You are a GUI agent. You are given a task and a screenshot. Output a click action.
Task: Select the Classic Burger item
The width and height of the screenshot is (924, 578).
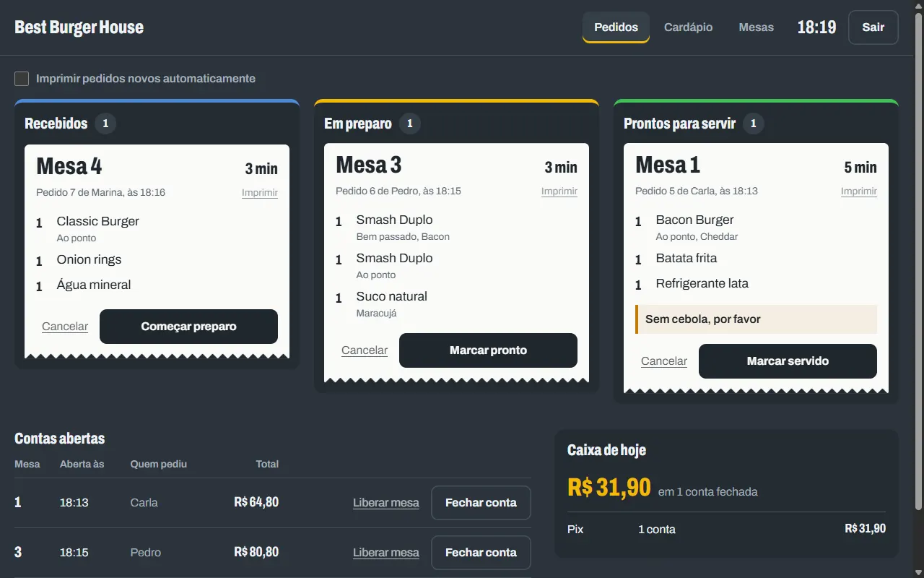click(x=98, y=221)
